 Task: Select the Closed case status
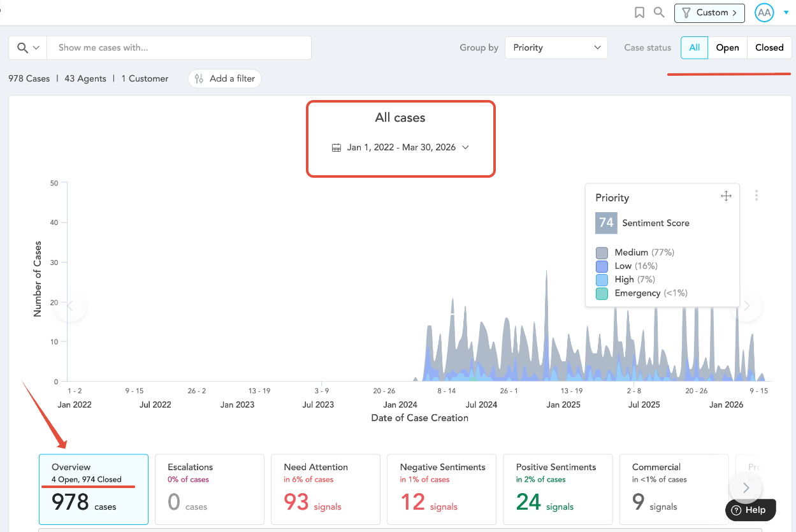[x=769, y=48]
